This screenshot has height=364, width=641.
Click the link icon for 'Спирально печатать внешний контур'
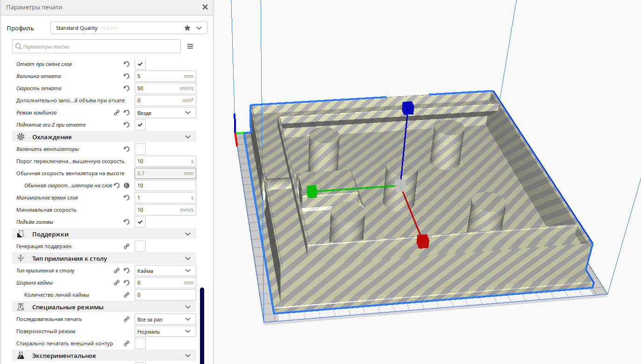[126, 343]
